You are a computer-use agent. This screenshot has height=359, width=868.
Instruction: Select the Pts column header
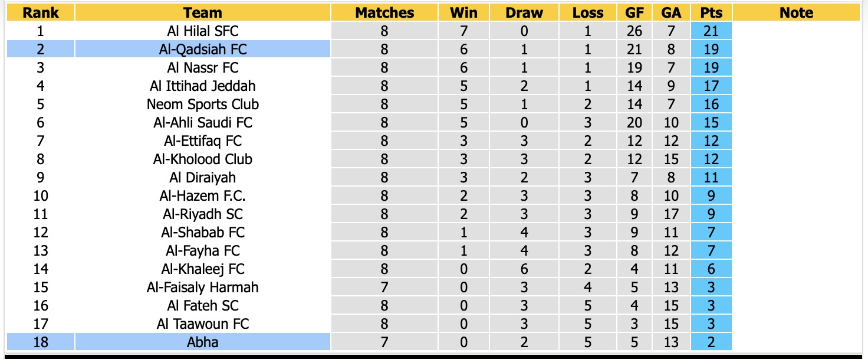711,12
